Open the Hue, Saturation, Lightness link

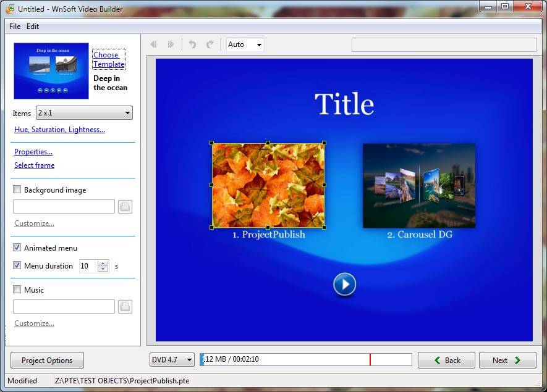point(59,130)
